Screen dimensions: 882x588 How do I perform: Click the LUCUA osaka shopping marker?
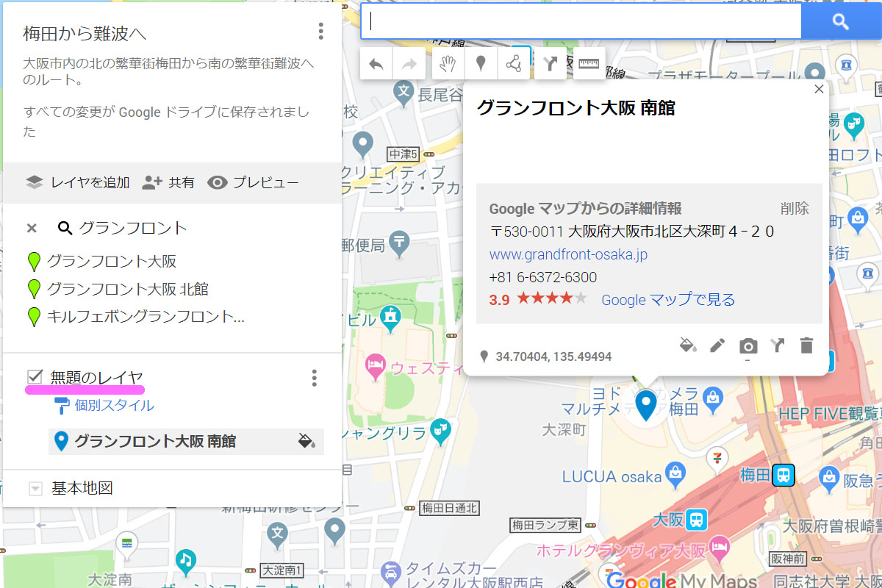(x=675, y=474)
